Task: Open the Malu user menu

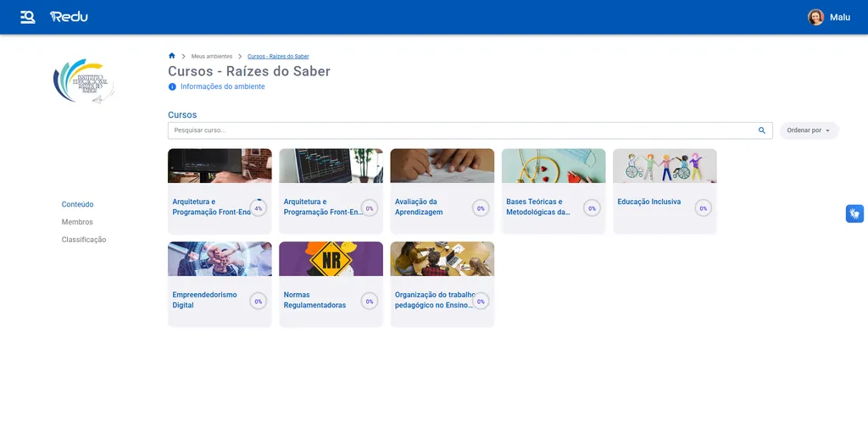Action: 839,17
